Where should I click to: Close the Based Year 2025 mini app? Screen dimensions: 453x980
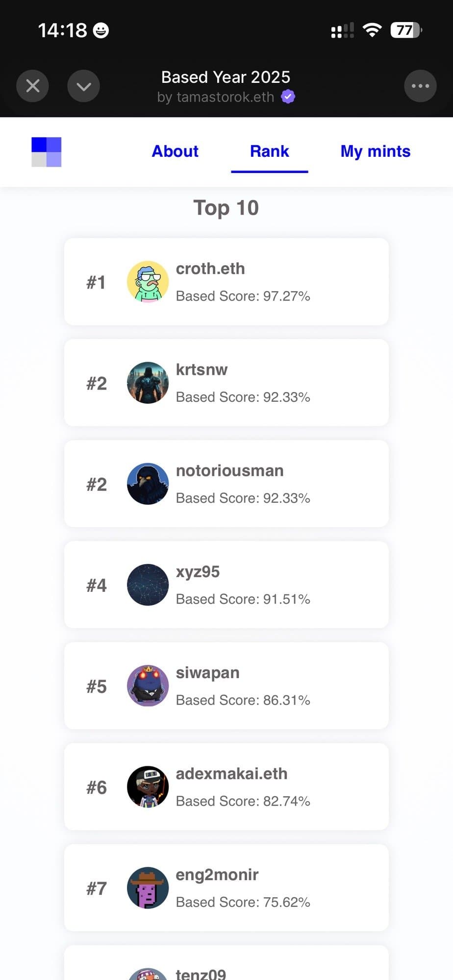[32, 86]
